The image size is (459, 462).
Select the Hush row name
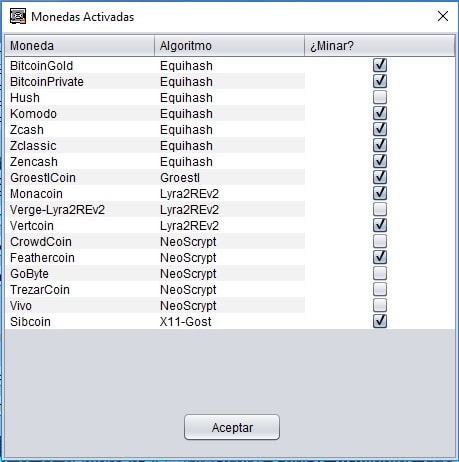pos(25,98)
